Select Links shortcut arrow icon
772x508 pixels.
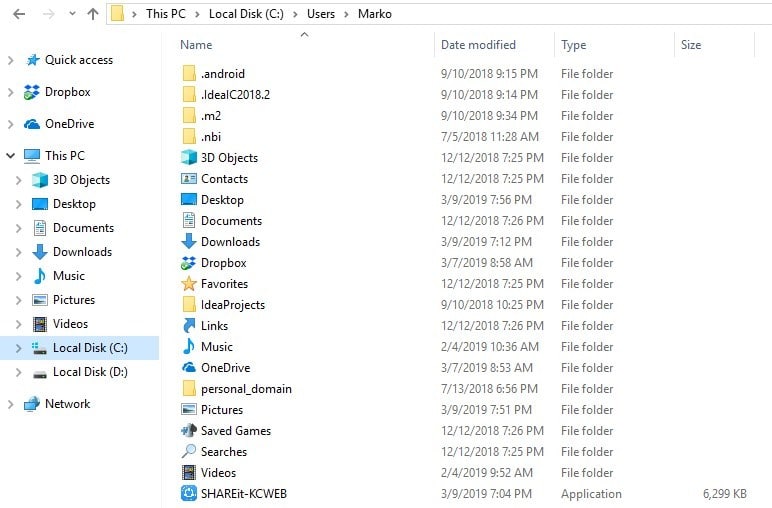tap(189, 325)
